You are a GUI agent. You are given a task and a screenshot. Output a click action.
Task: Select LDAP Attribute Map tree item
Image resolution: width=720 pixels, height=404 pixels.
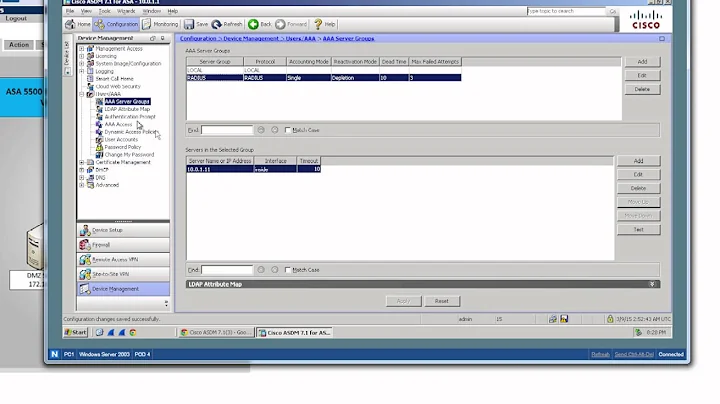click(127, 109)
